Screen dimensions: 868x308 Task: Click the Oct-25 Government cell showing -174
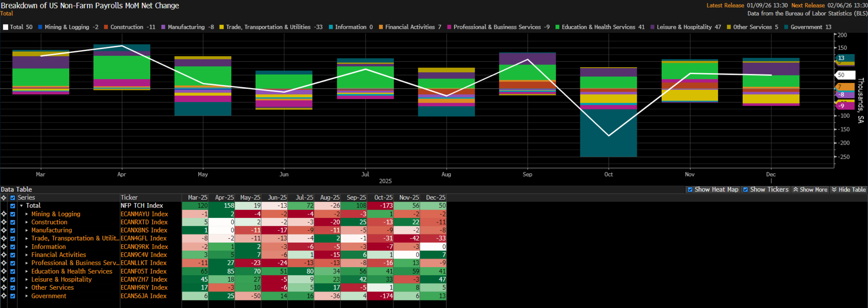pos(380,296)
